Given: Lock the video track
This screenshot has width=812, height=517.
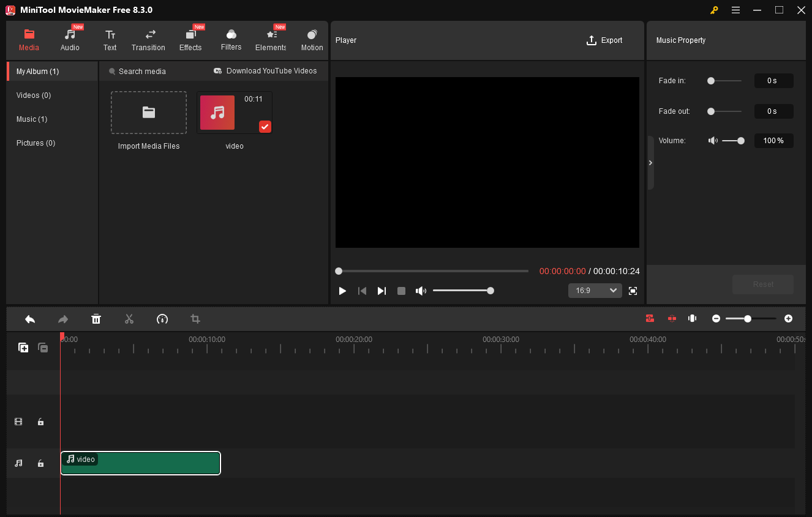Looking at the screenshot, I should [x=40, y=422].
